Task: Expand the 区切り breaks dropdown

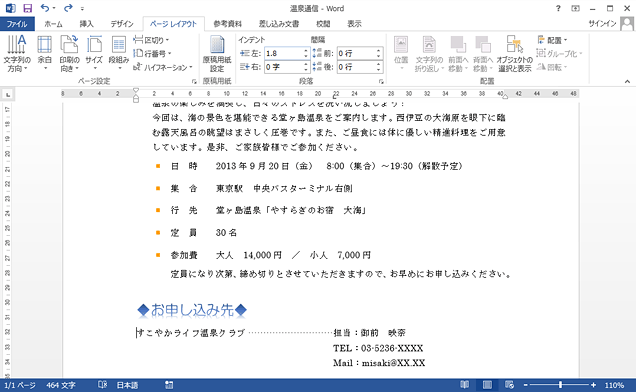Action: point(152,40)
